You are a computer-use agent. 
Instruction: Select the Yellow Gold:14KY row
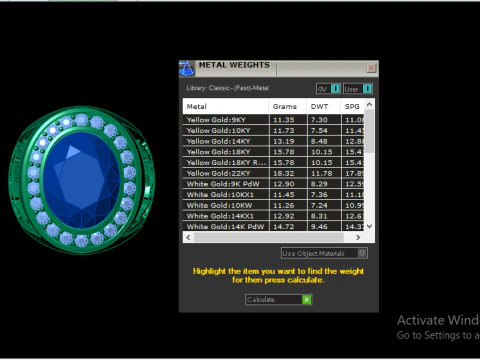click(273, 141)
